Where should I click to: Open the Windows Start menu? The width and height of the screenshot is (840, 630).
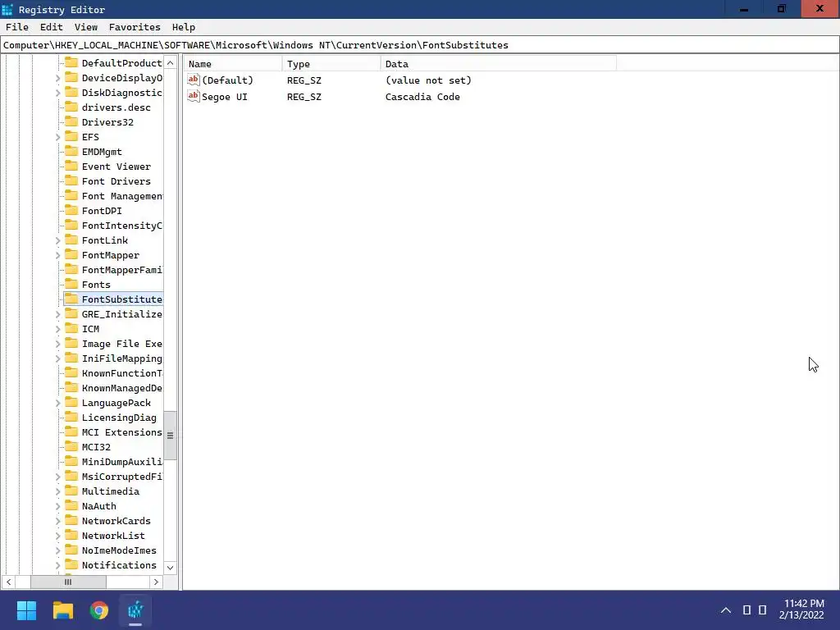pyautogui.click(x=26, y=610)
